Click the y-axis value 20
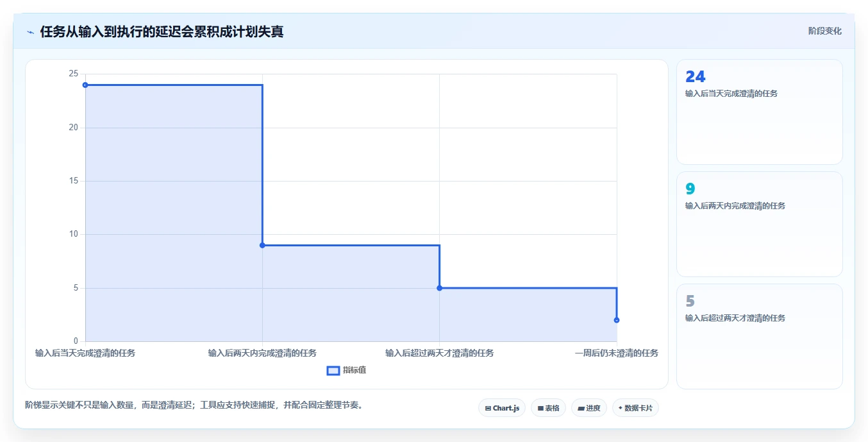868x442 pixels. [x=73, y=127]
